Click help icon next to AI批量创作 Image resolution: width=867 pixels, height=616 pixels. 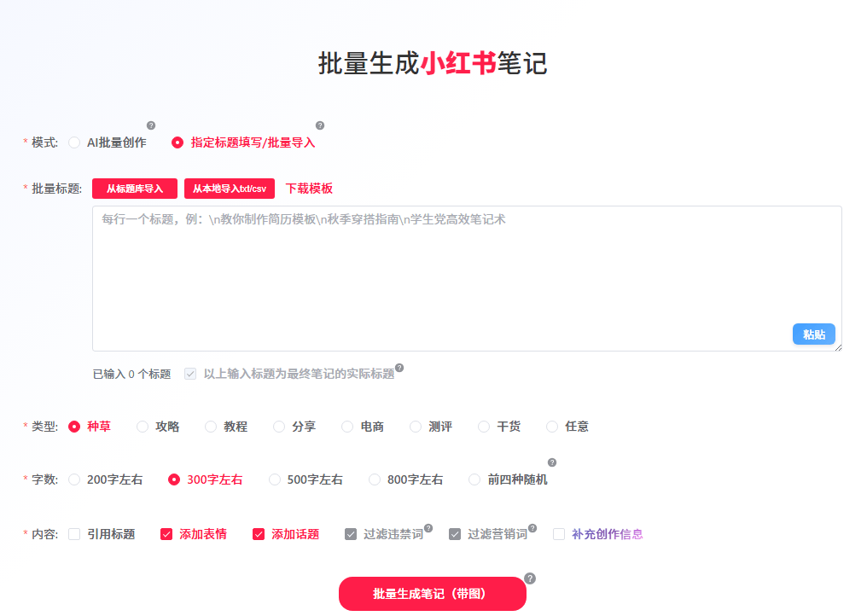[x=151, y=125]
